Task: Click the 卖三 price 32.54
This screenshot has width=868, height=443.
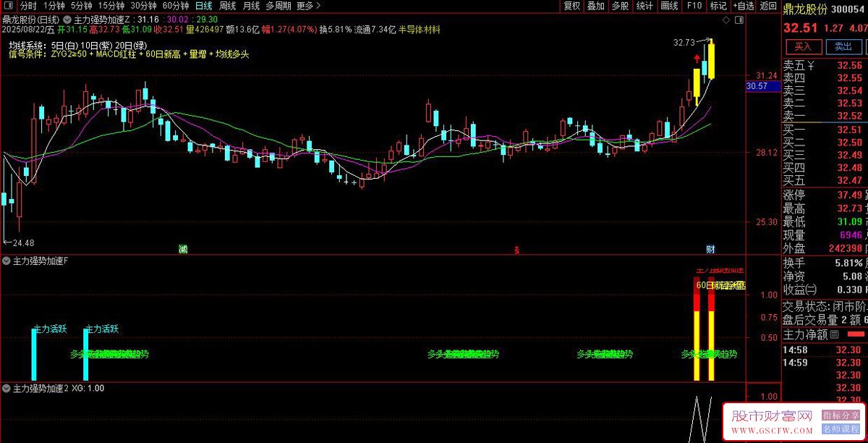Action: coord(850,91)
